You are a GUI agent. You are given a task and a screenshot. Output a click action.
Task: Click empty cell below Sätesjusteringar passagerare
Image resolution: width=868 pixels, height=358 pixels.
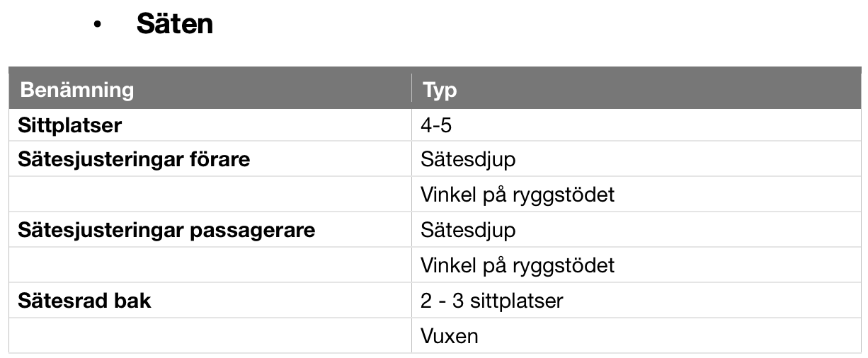coord(210,265)
